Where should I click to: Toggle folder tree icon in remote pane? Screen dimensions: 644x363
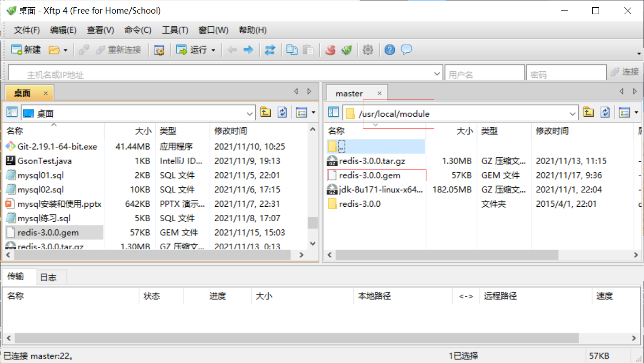coord(334,112)
